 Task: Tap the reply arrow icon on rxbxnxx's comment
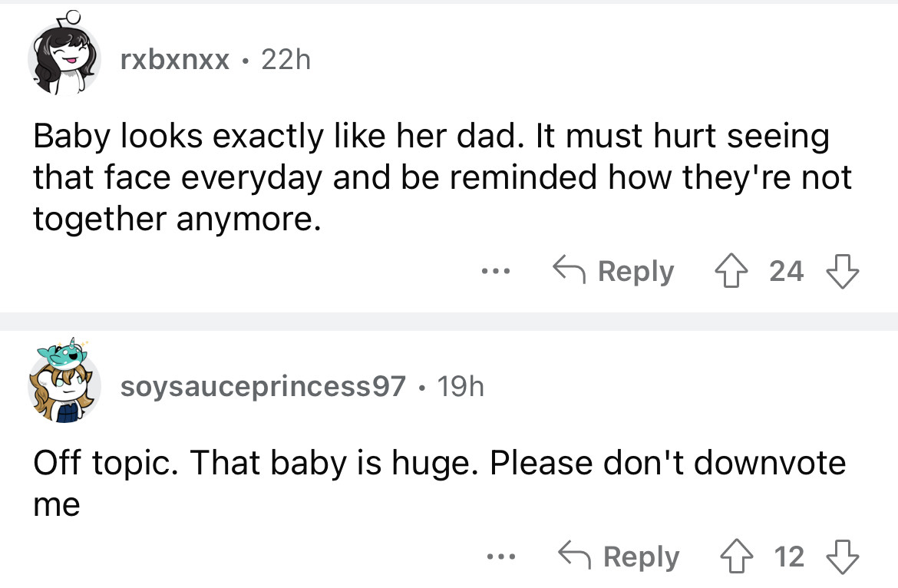(568, 270)
